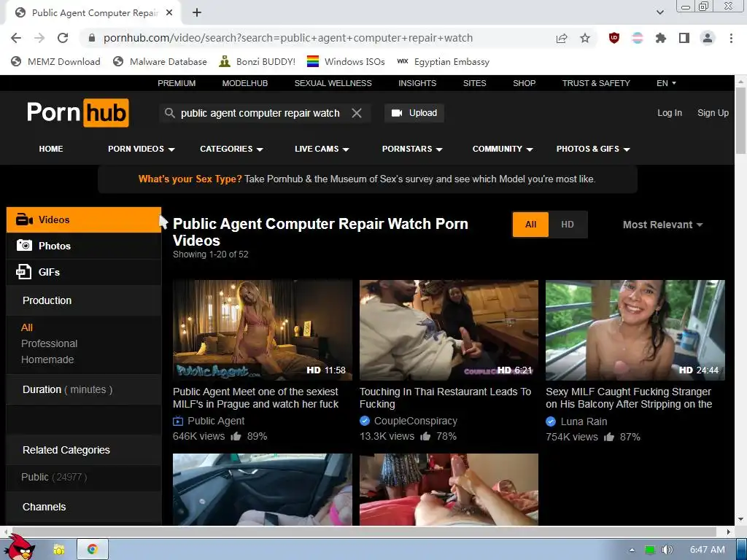Open the Luna Rain uploader link

[584, 421]
